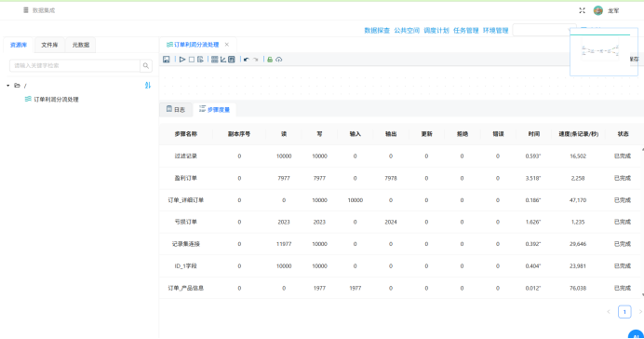This screenshot has width=644, height=339.
Task: Click the 副本序号 column header
Action: (239, 134)
